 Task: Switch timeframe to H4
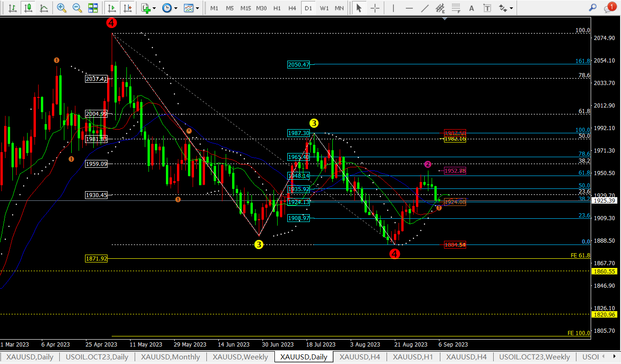292,8
